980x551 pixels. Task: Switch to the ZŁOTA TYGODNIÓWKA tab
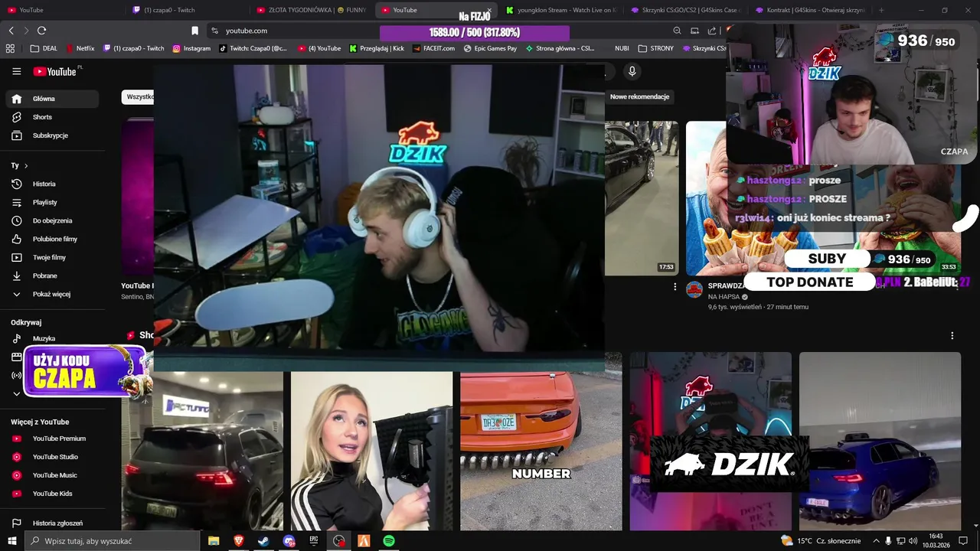(x=311, y=10)
